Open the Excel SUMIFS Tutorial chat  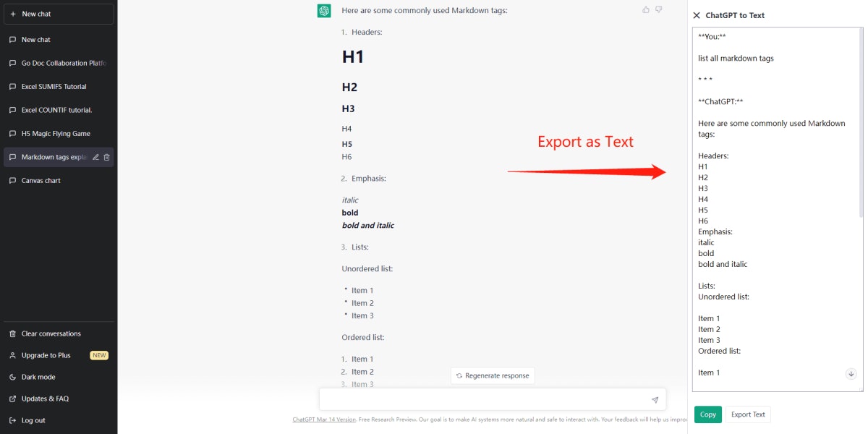(59, 87)
